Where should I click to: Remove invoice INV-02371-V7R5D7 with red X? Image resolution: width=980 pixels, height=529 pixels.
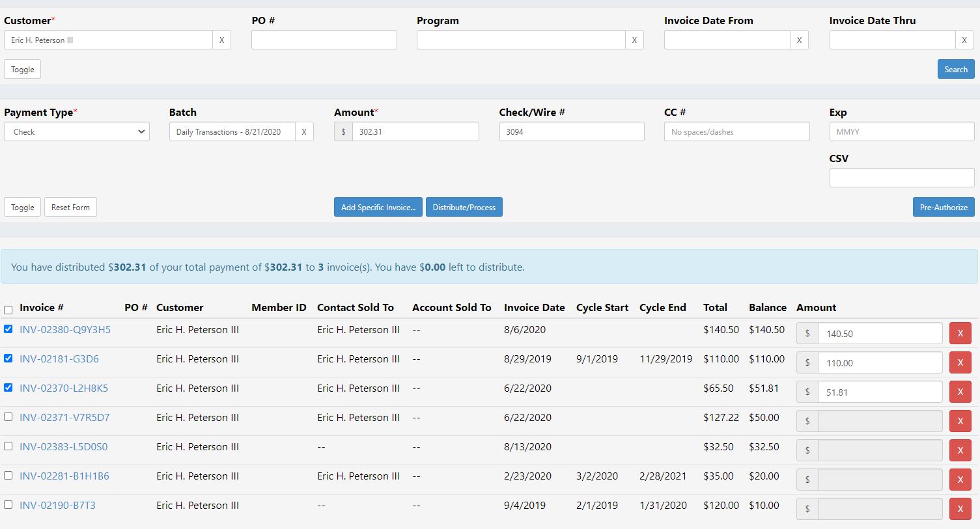tap(960, 421)
